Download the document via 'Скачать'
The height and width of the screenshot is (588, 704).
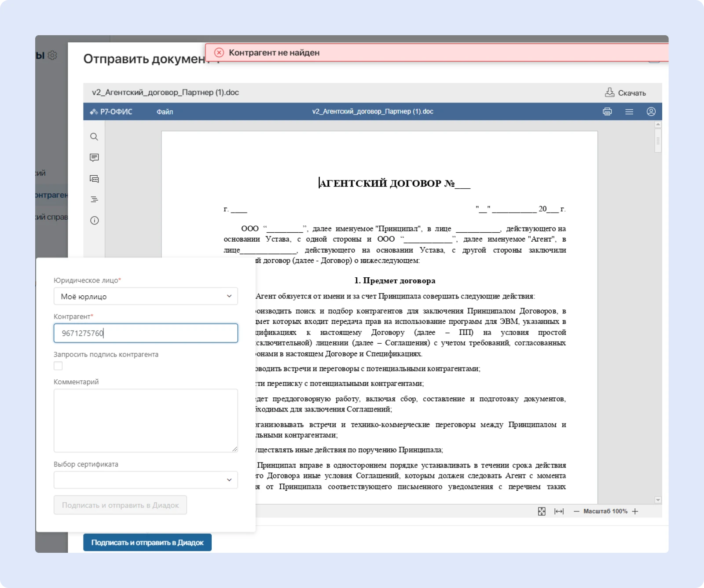(x=626, y=92)
